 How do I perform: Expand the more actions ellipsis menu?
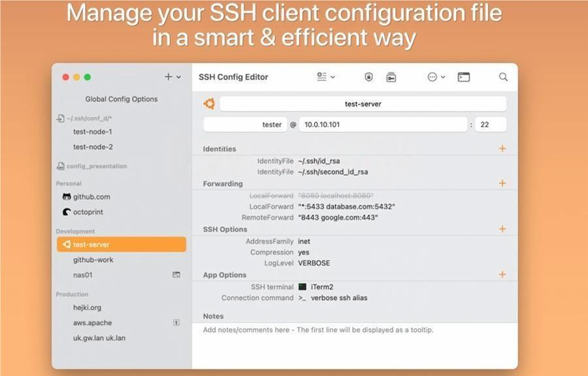[436, 77]
